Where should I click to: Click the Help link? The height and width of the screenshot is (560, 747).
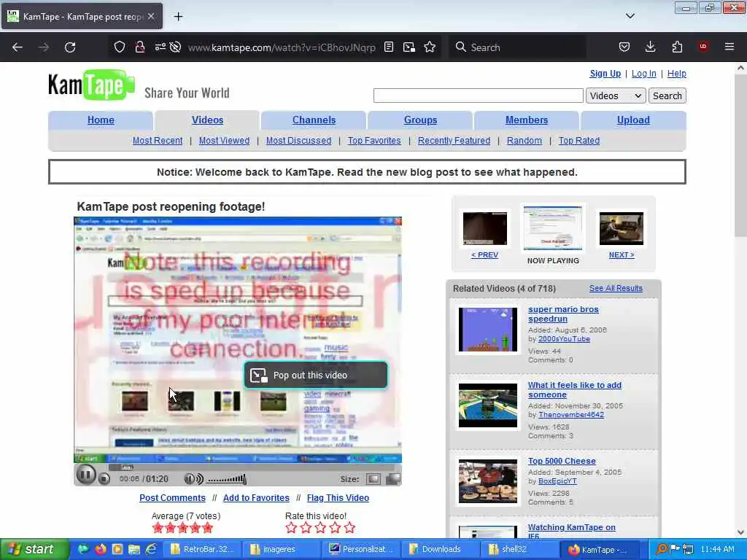pyautogui.click(x=676, y=74)
